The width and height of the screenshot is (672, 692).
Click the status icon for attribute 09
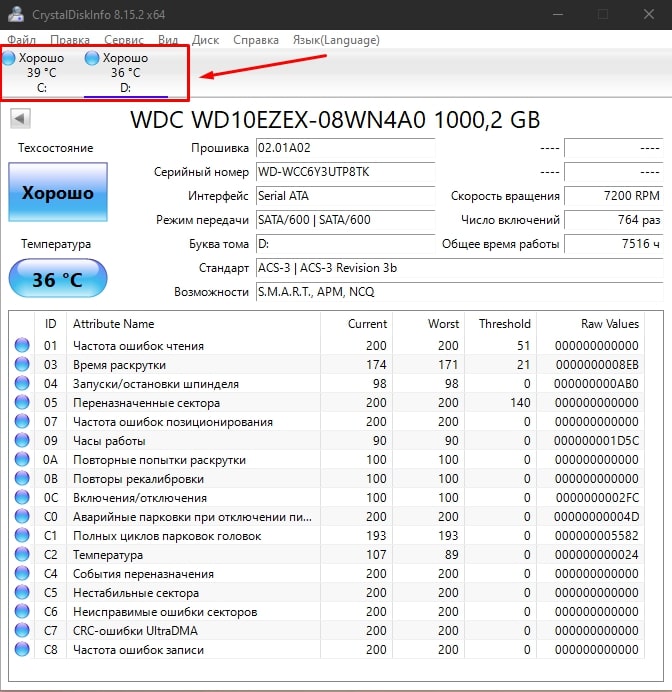(22, 440)
